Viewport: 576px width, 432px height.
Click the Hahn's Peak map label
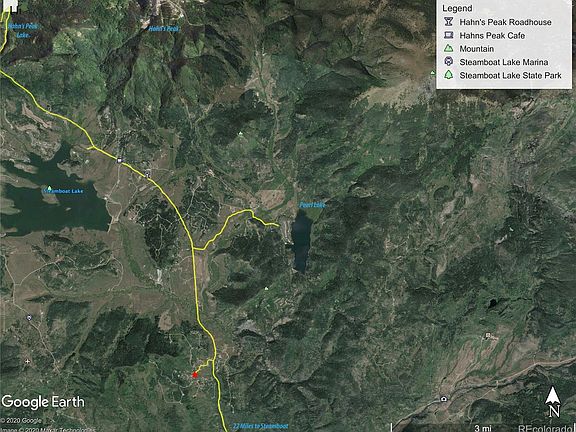point(164,28)
